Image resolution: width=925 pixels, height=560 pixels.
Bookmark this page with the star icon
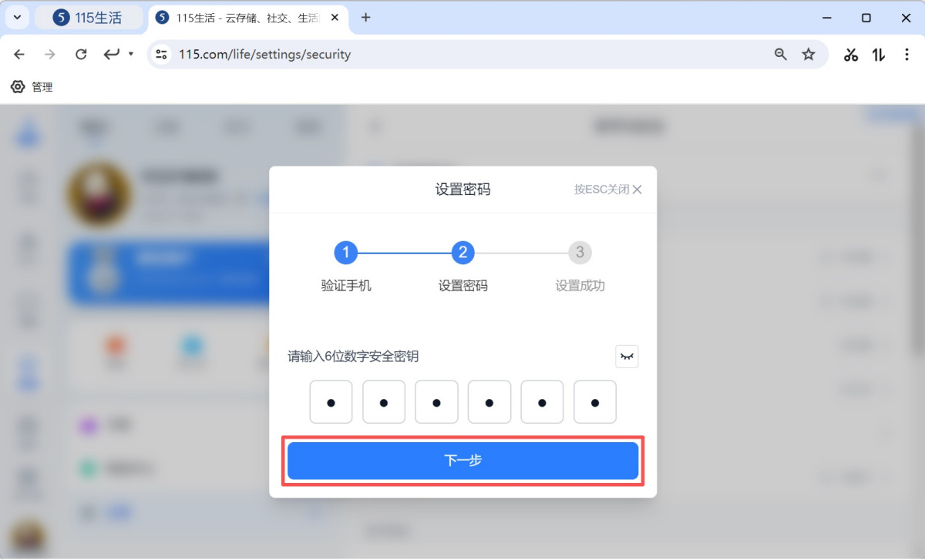coord(809,54)
